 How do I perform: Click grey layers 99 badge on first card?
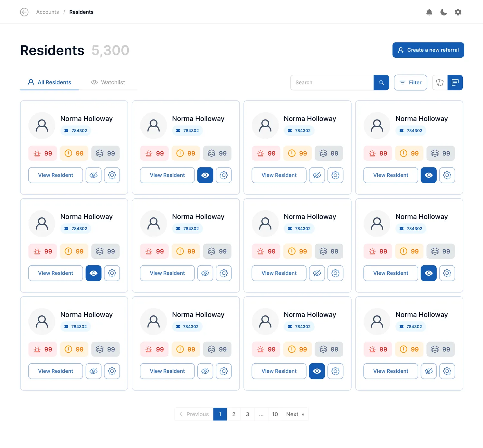105,153
